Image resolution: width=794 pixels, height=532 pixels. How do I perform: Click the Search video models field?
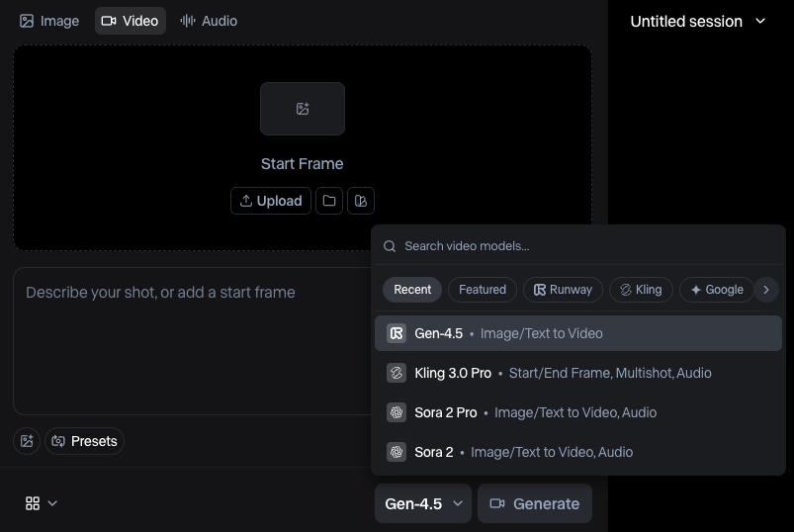click(583, 246)
